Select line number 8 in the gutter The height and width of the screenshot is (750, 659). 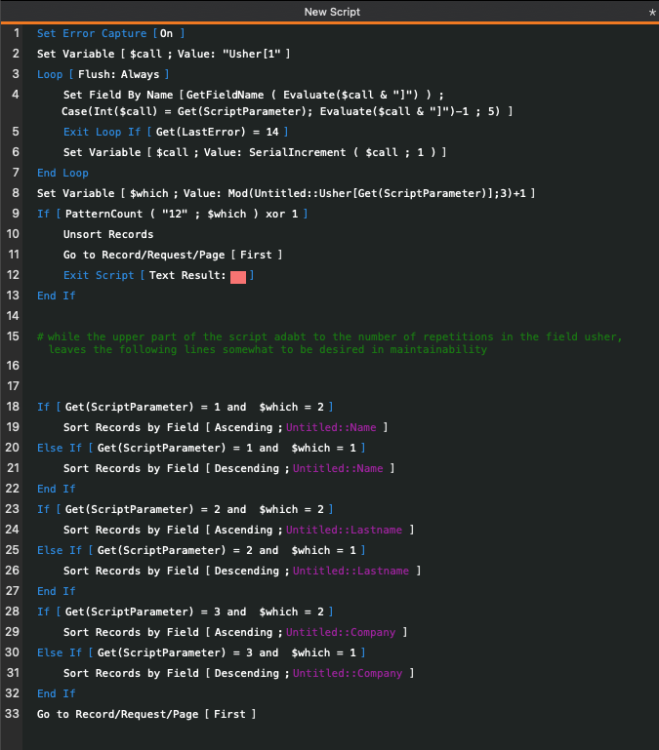(x=16, y=193)
